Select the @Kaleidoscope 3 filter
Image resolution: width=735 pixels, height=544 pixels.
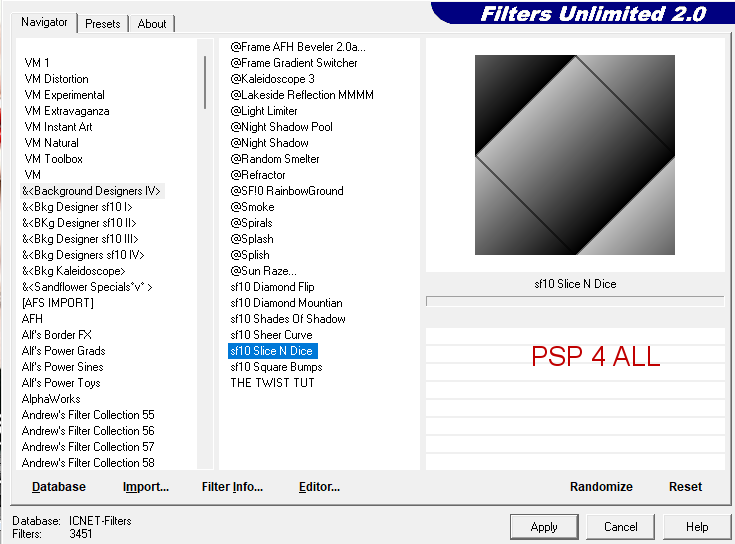(272, 79)
